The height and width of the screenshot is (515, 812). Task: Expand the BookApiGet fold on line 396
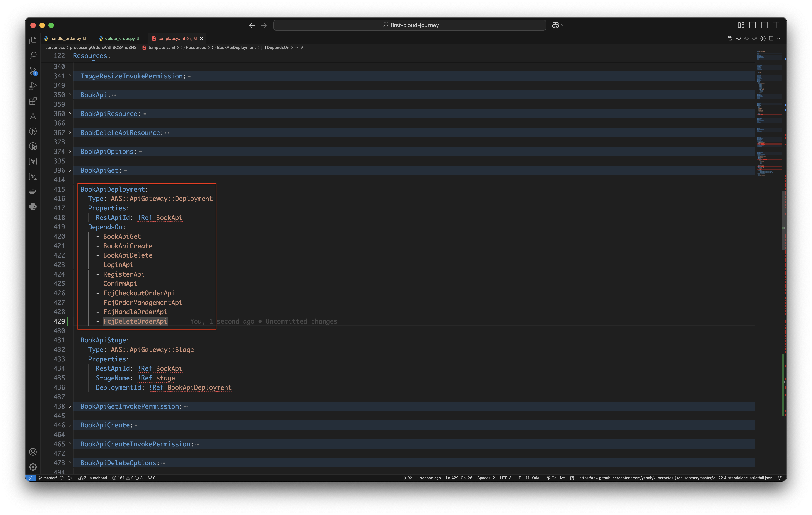tap(70, 171)
